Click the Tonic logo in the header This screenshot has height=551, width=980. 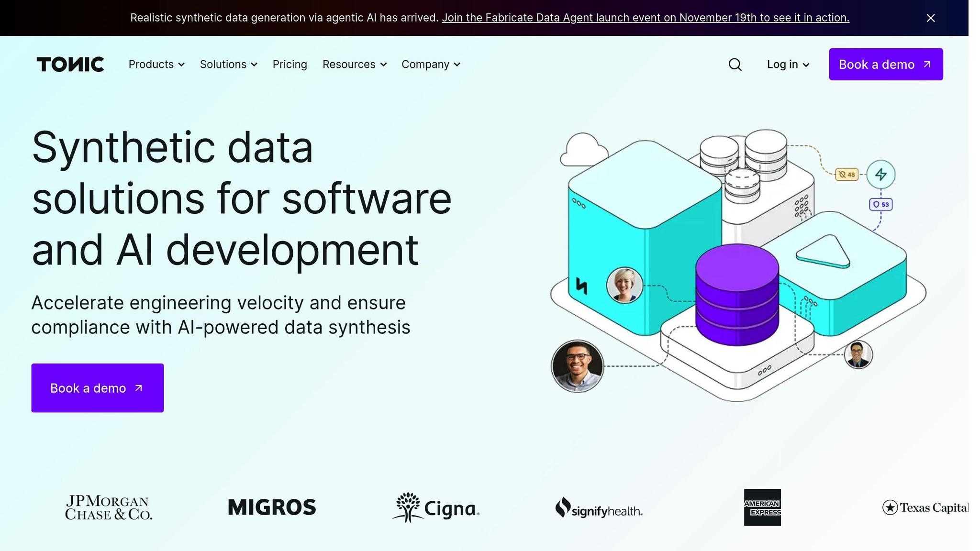pyautogui.click(x=70, y=64)
